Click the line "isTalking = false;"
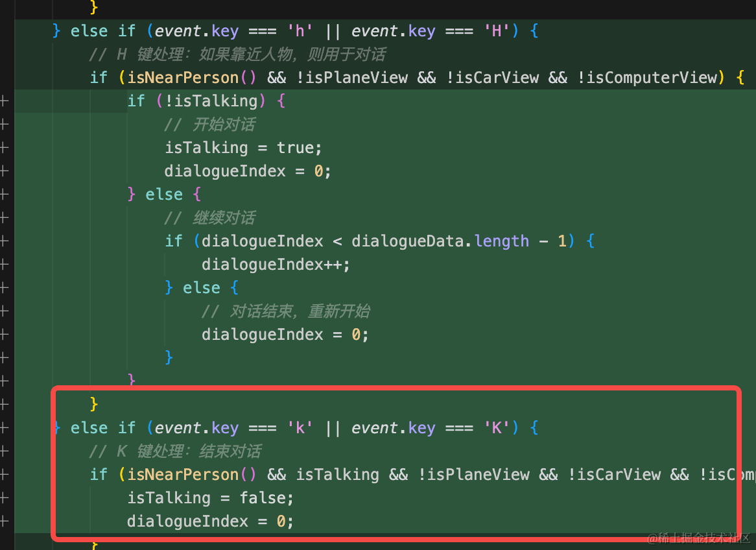This screenshot has height=550, width=756. pyautogui.click(x=210, y=498)
